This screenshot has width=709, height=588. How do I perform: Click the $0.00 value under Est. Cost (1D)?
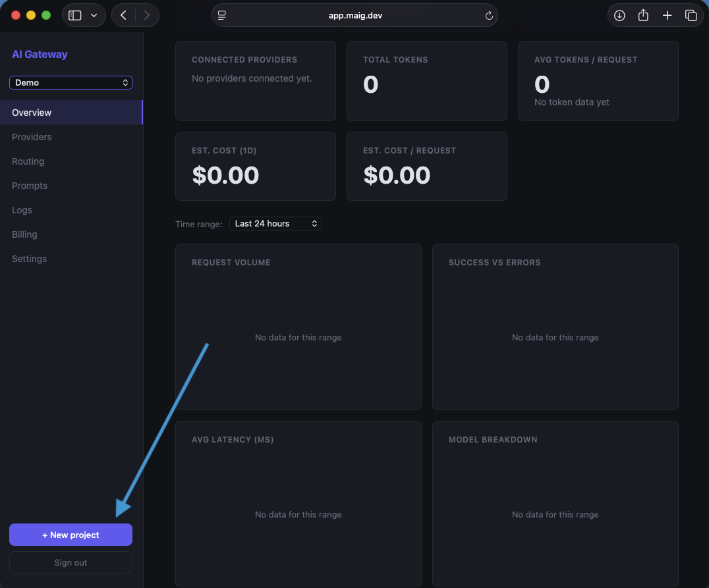[x=225, y=175]
